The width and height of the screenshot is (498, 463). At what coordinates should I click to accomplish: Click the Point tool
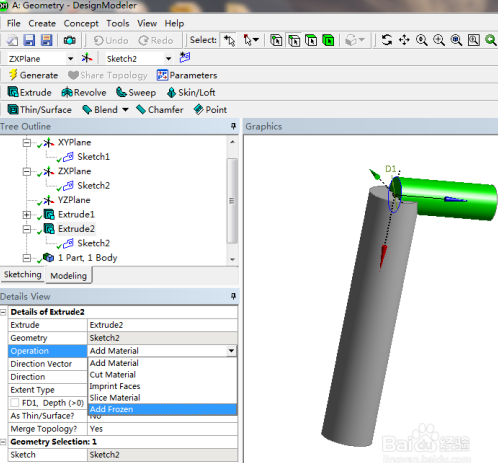[210, 110]
